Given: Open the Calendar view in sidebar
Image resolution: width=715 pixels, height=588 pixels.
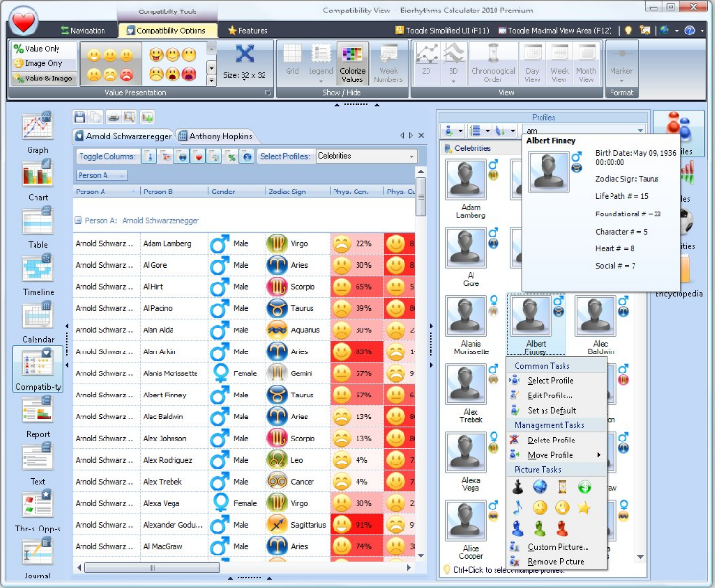Looking at the screenshot, I should point(37,322).
